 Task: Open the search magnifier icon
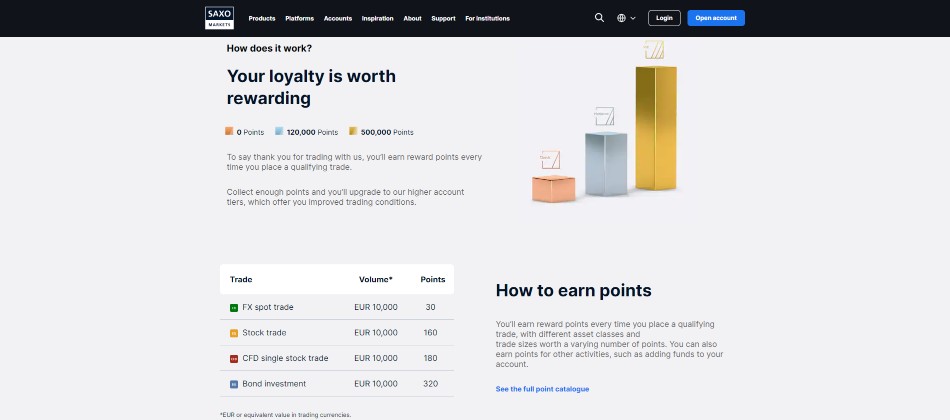(x=599, y=18)
